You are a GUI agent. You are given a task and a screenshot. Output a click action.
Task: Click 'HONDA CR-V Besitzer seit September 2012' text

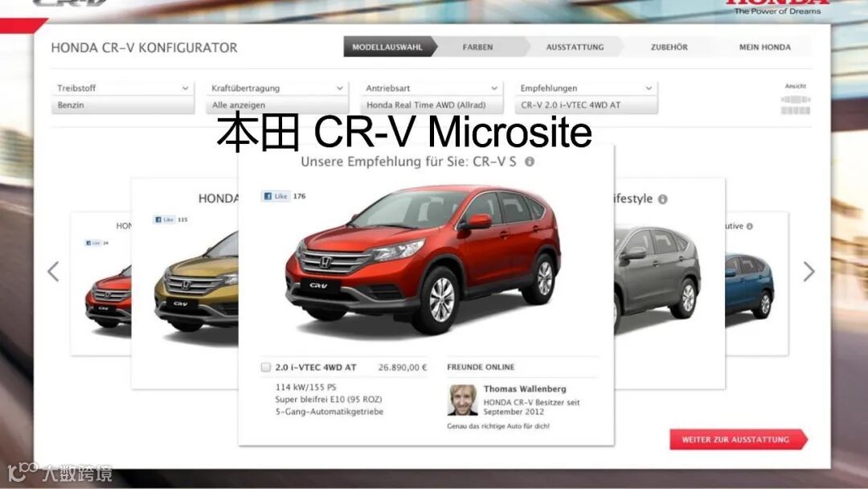pos(531,407)
